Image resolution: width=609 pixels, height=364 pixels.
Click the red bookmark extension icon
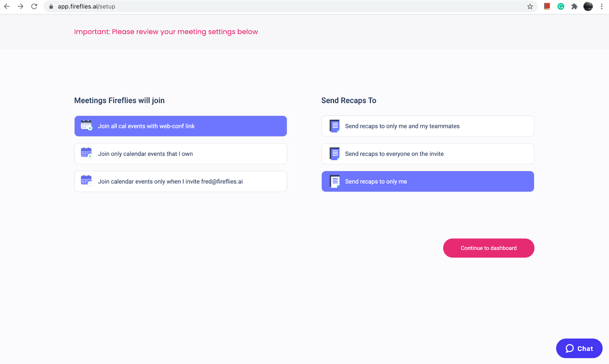[547, 6]
